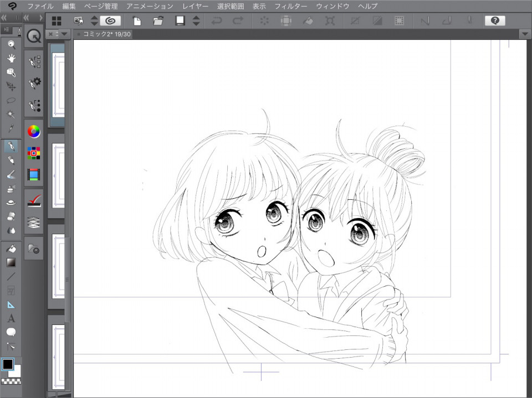Open the Sub Tool palette

34,63
